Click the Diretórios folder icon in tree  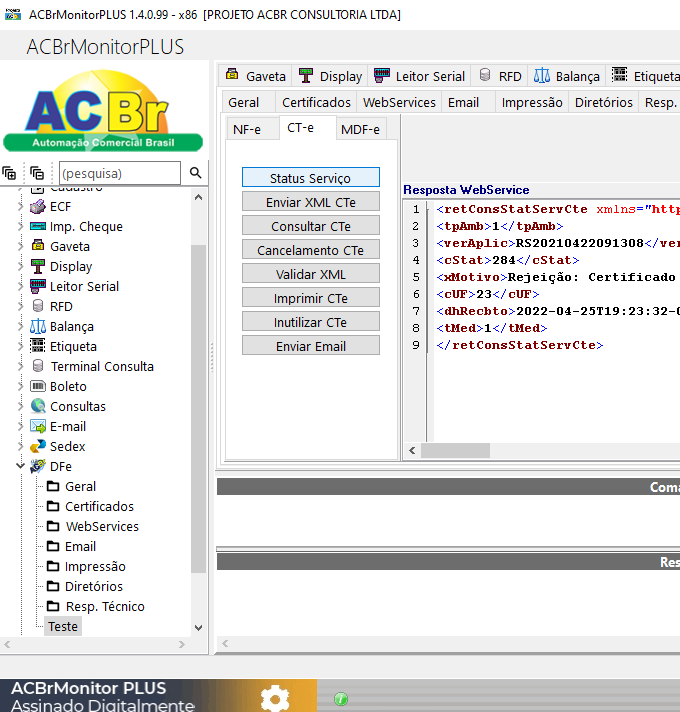point(53,586)
